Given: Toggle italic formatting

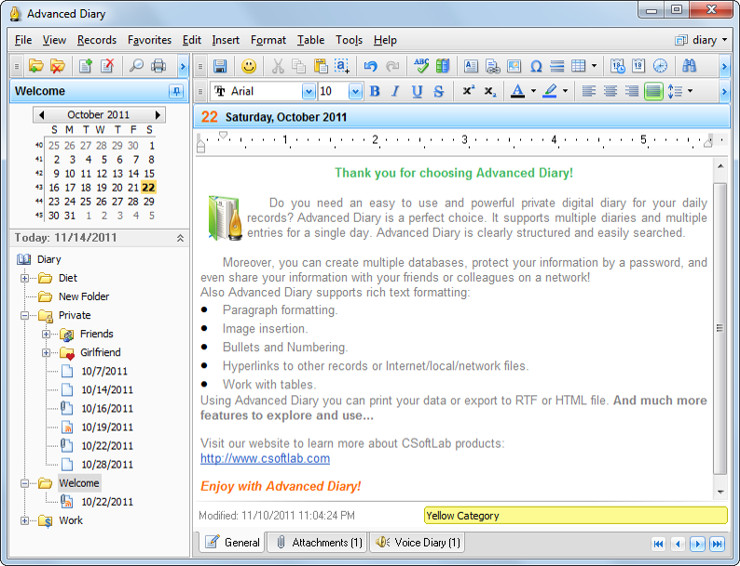Looking at the screenshot, I should (395, 91).
